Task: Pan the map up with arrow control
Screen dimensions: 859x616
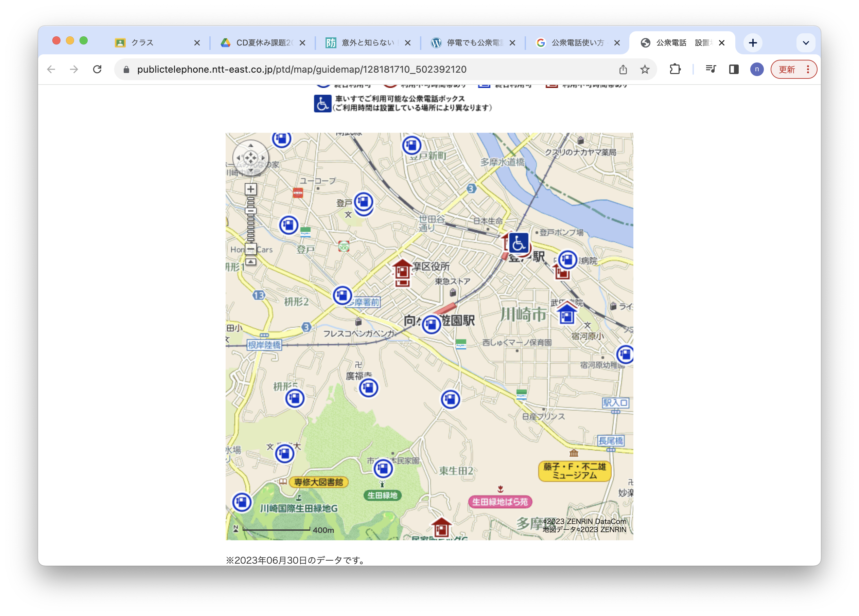Action: click(x=250, y=145)
